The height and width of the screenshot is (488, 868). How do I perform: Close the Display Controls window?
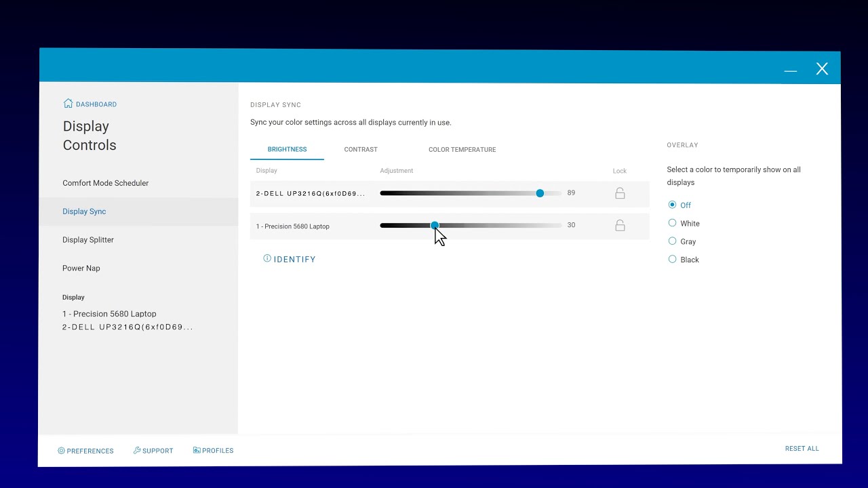point(822,68)
